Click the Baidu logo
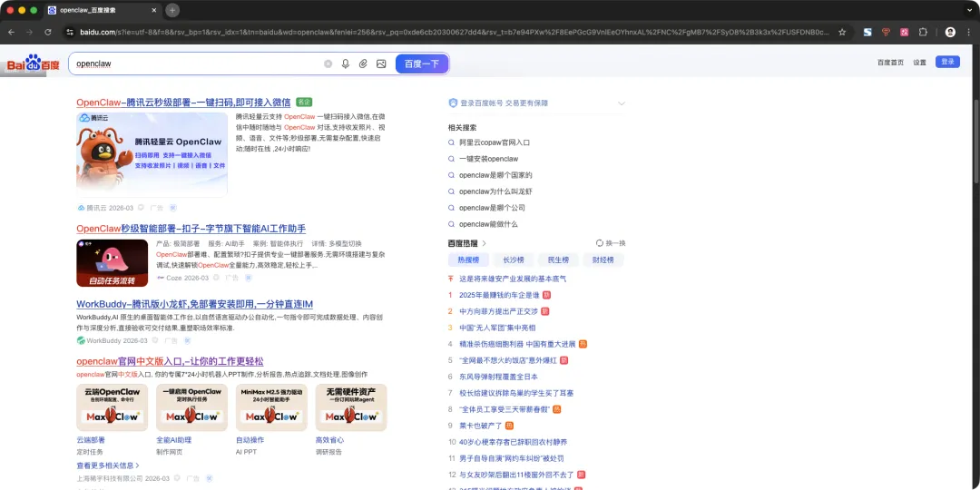This screenshot has width=980, height=490. pos(34,64)
